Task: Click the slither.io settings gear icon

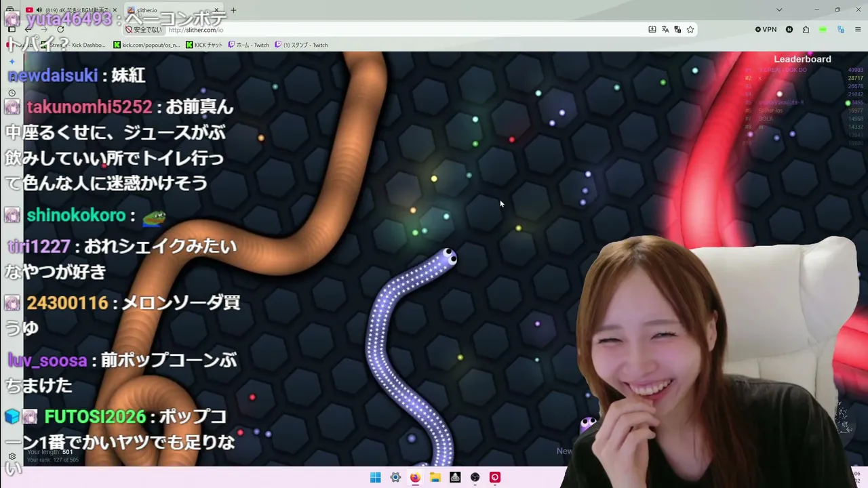Action: click(x=12, y=457)
